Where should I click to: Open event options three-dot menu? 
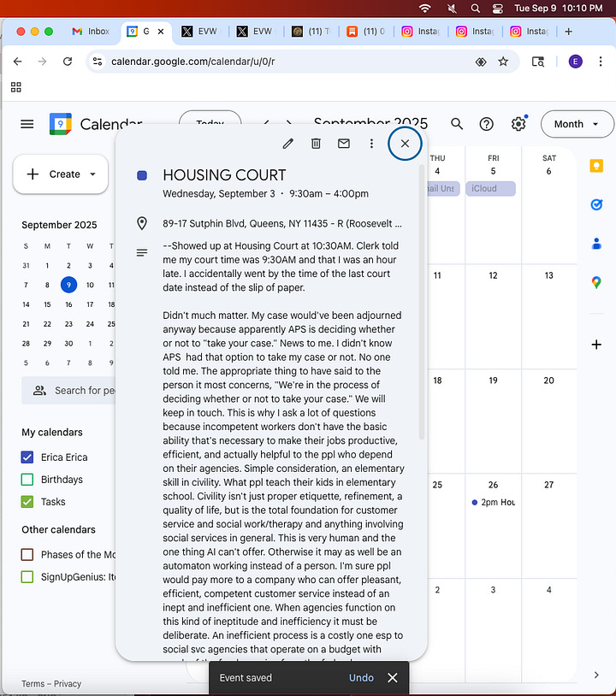(371, 144)
